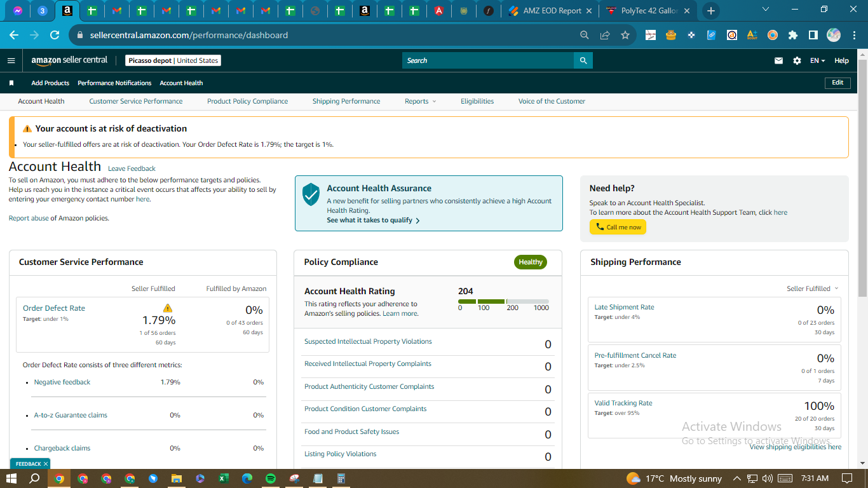Click the Account Health Rating score bar
This screenshot has width=868, height=488.
[x=503, y=301]
